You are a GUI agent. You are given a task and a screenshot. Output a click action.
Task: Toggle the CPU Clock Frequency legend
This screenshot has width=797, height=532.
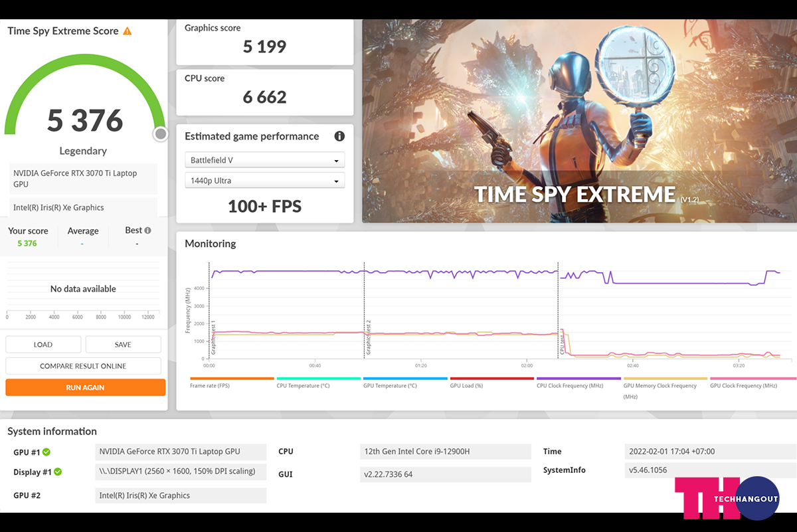578,383
